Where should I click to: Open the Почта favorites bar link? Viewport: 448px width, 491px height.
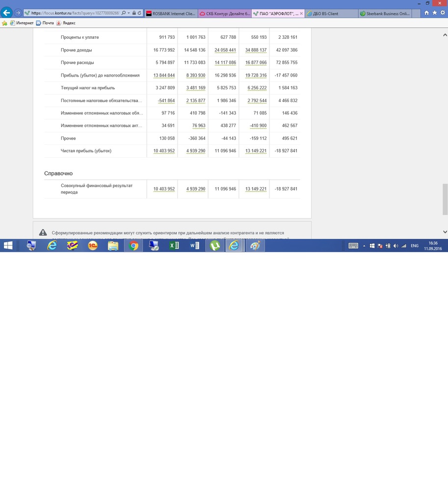tap(45, 23)
